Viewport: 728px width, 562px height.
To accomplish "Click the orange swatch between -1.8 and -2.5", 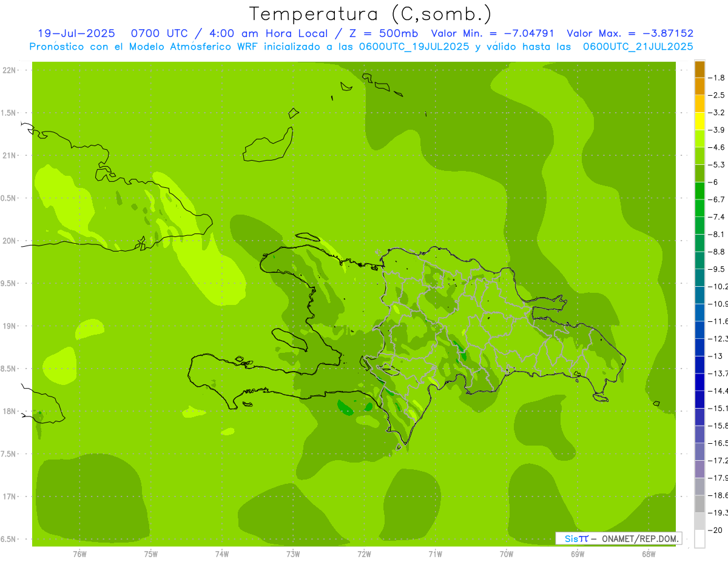I will [x=699, y=87].
